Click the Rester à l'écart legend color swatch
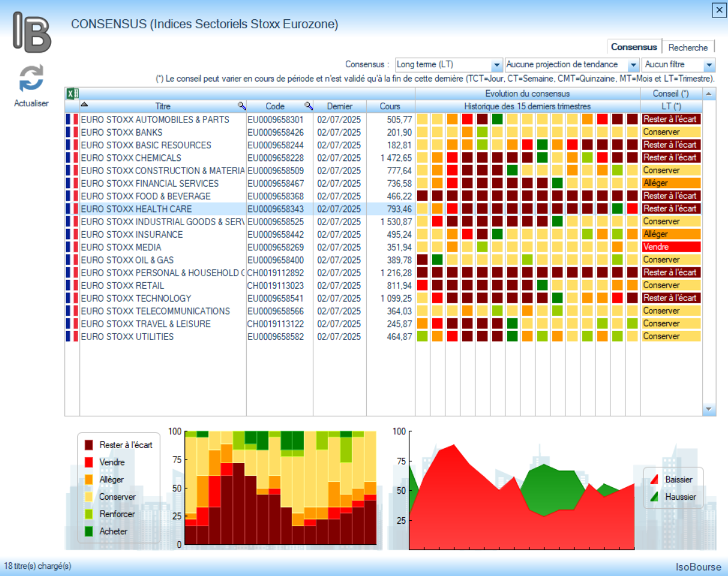728x576 pixels. (x=89, y=445)
